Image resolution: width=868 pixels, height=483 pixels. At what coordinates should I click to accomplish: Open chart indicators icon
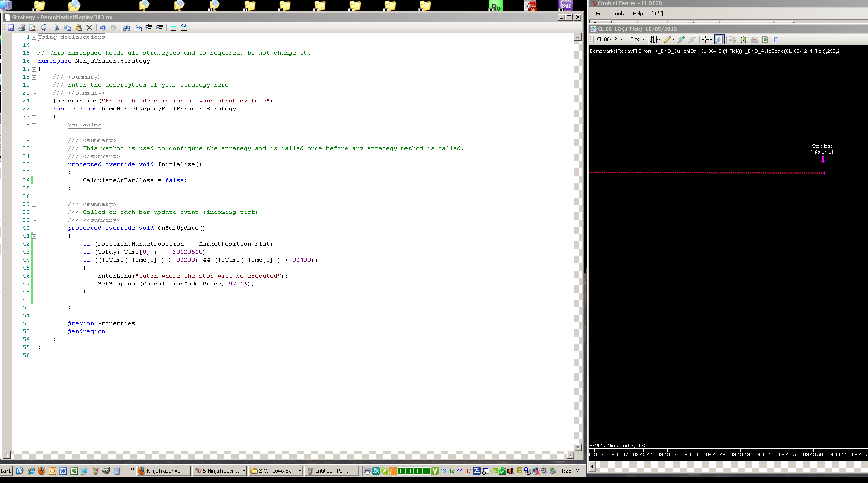pyautogui.click(x=754, y=39)
